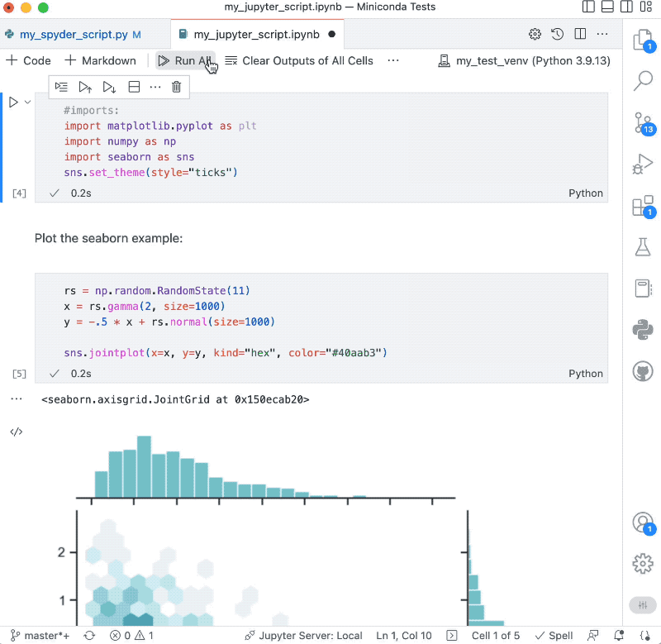Close the unsaved my_jupyter_script.ipynb tab dot

[332, 35]
